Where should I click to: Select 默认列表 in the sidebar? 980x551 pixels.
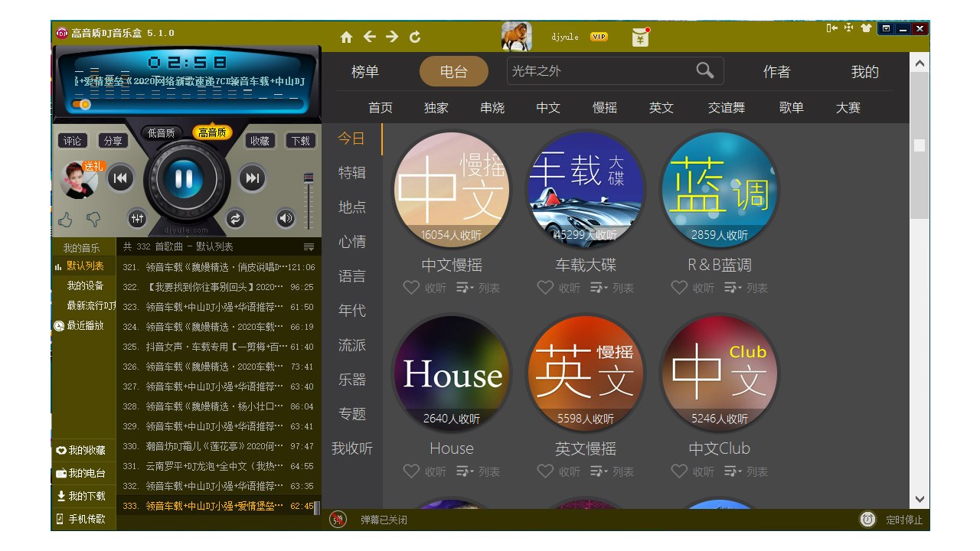coord(83,266)
